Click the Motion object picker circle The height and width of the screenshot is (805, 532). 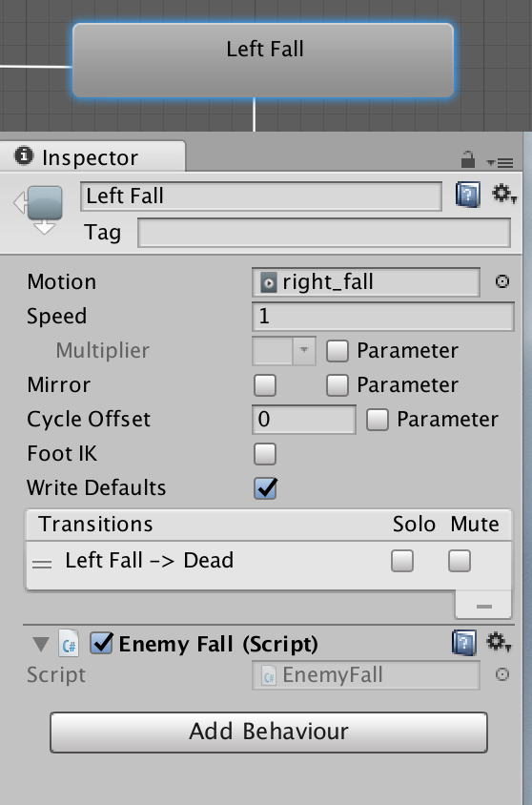[x=502, y=281]
